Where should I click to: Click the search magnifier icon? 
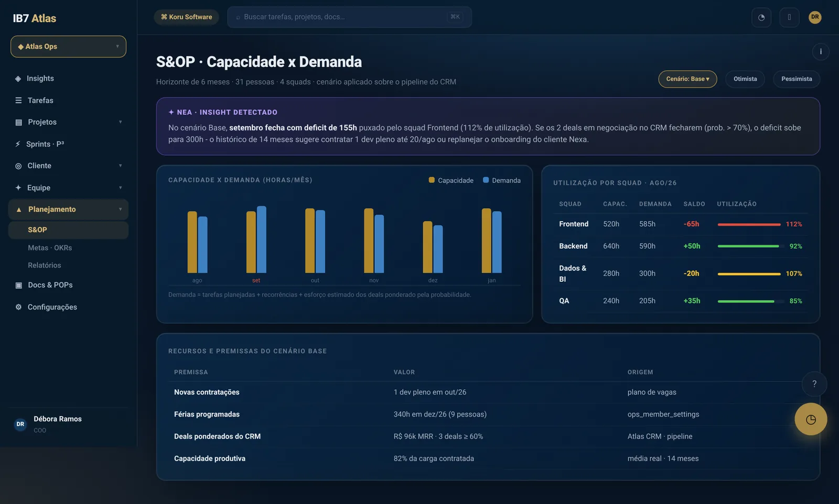(x=238, y=17)
